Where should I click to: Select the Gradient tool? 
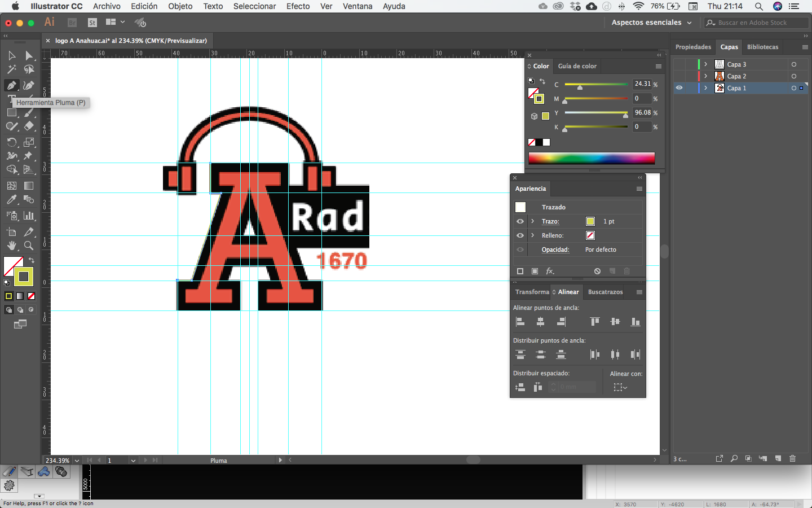coord(29,185)
